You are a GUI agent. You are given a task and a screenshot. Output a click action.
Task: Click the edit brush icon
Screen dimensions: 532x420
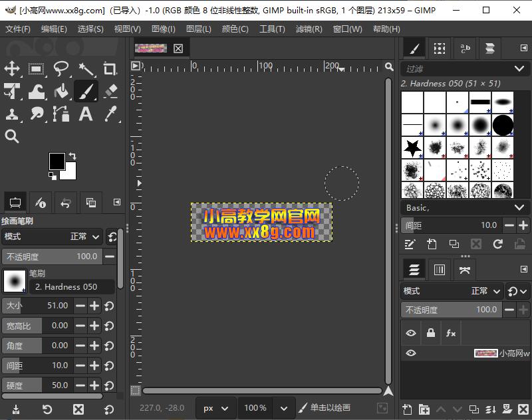click(x=410, y=244)
